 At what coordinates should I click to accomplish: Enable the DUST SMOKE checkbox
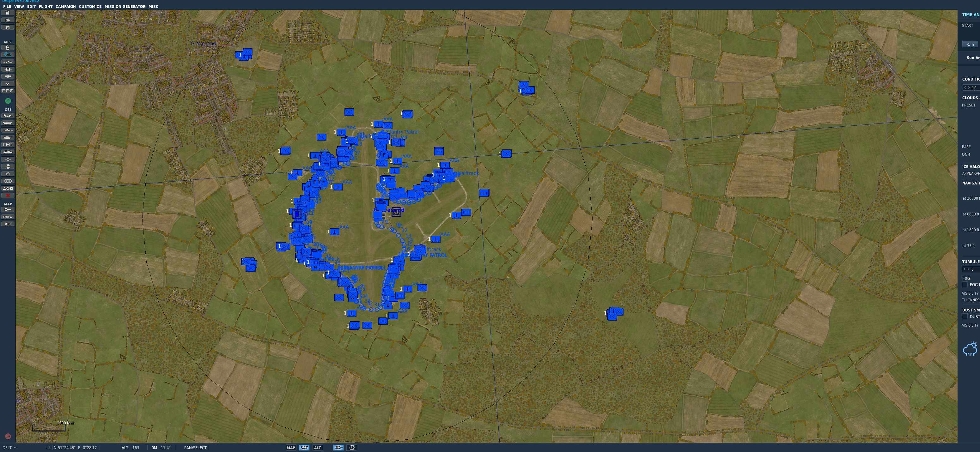click(x=965, y=317)
